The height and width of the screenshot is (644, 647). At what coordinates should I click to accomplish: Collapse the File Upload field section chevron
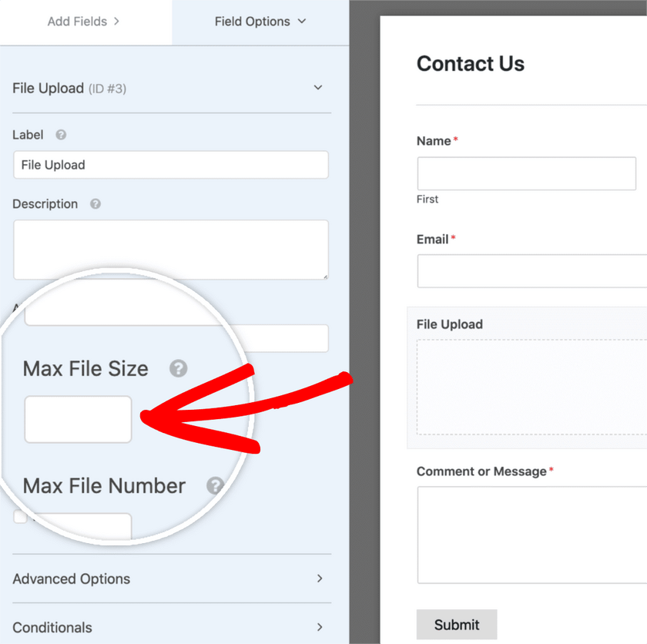317,88
